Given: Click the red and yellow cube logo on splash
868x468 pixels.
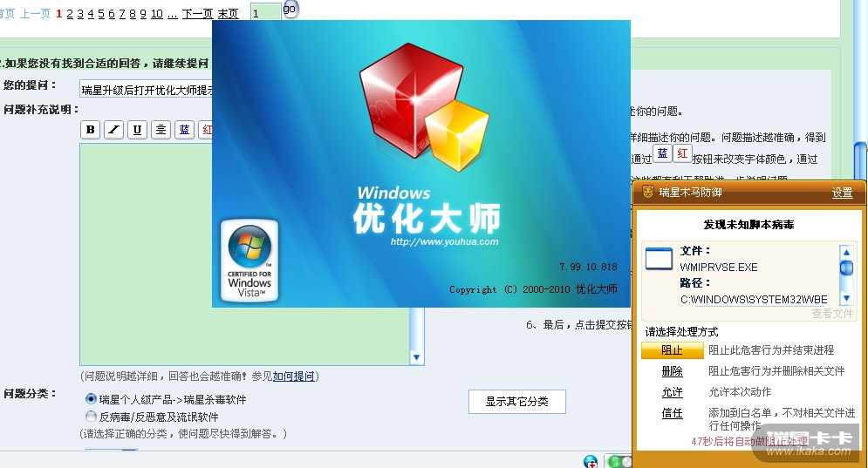Looking at the screenshot, I should click(x=424, y=108).
